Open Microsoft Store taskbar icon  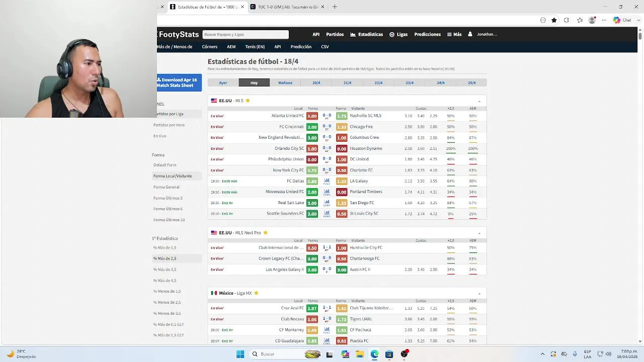[389, 354]
